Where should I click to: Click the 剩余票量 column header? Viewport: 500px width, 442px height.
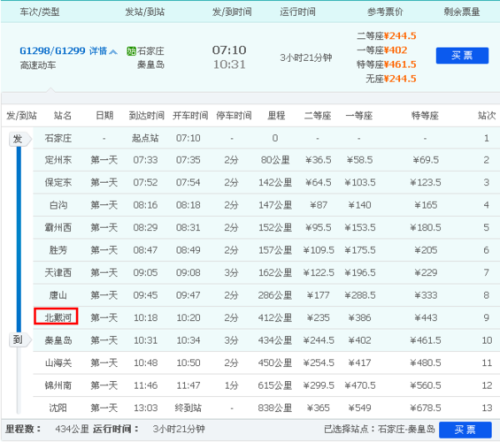462,12
